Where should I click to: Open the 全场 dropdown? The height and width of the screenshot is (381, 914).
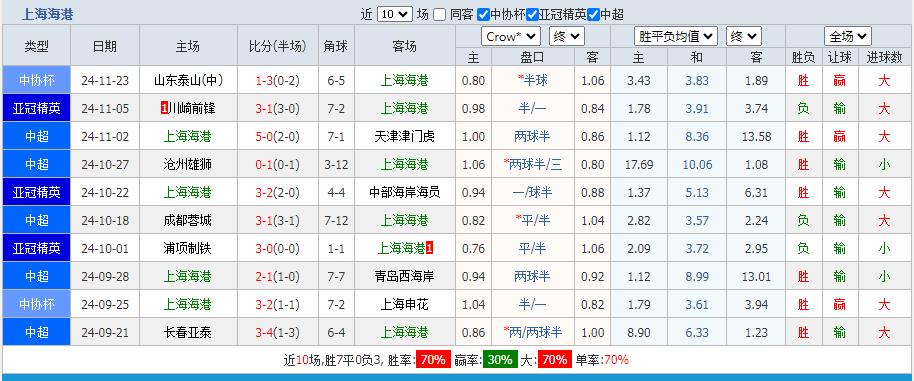[848, 37]
